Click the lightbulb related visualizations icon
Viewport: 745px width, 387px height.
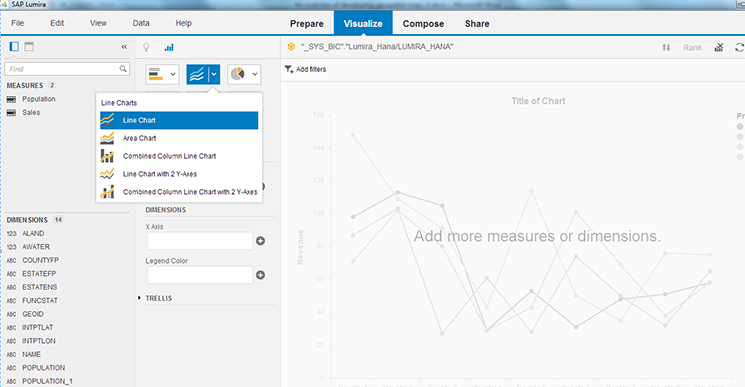(x=146, y=47)
